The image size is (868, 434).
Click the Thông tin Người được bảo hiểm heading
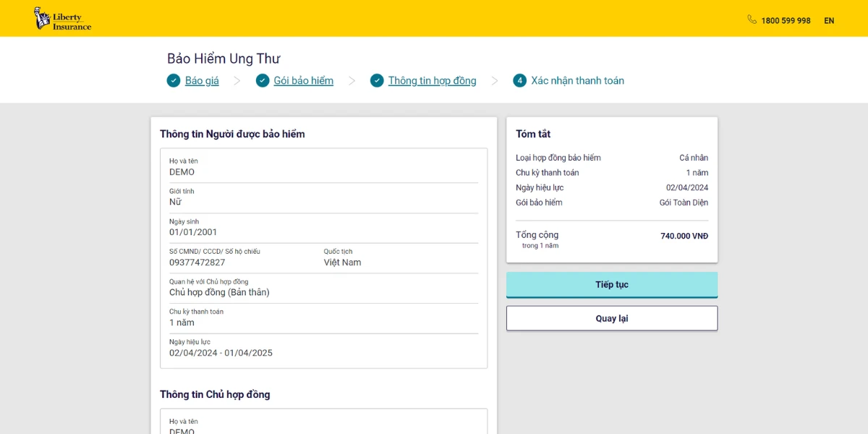tap(232, 134)
